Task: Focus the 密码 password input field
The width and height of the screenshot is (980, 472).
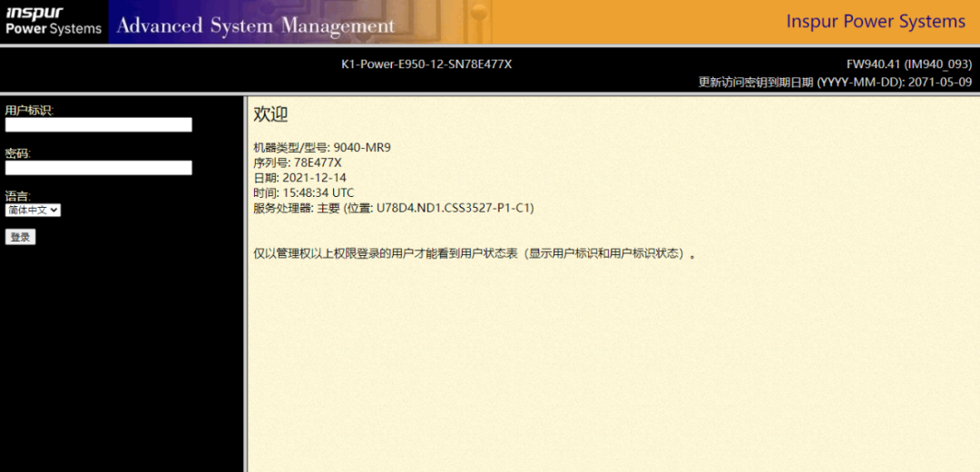Action: [99, 168]
